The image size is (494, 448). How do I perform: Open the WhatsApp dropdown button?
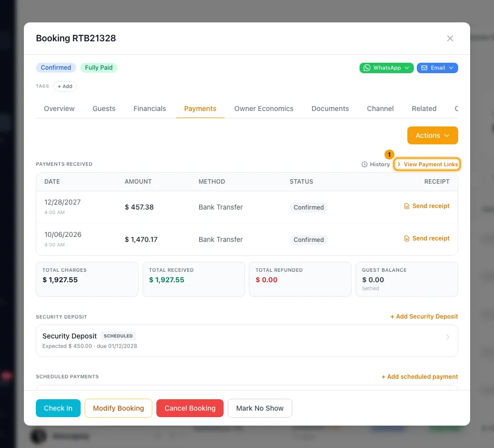(386, 68)
